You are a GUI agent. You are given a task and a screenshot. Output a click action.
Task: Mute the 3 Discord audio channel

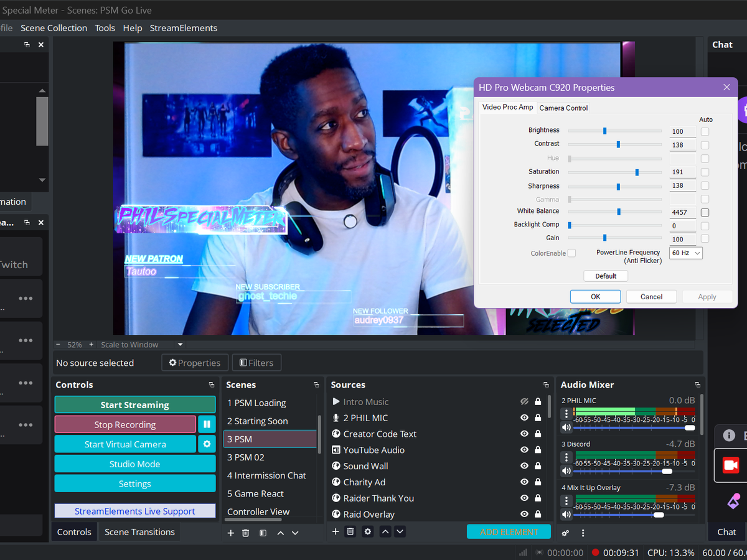pos(566,471)
